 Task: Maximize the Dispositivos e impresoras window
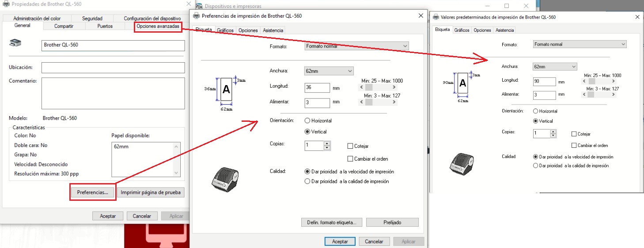[x=506, y=6]
